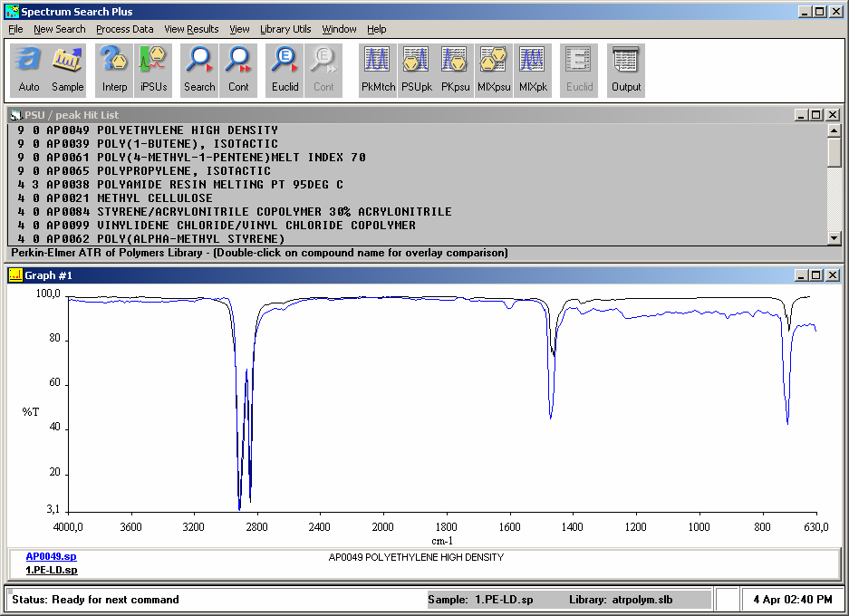Minimize the Graph #1 window
Viewport: 849px width, 616px height.
tap(802, 275)
